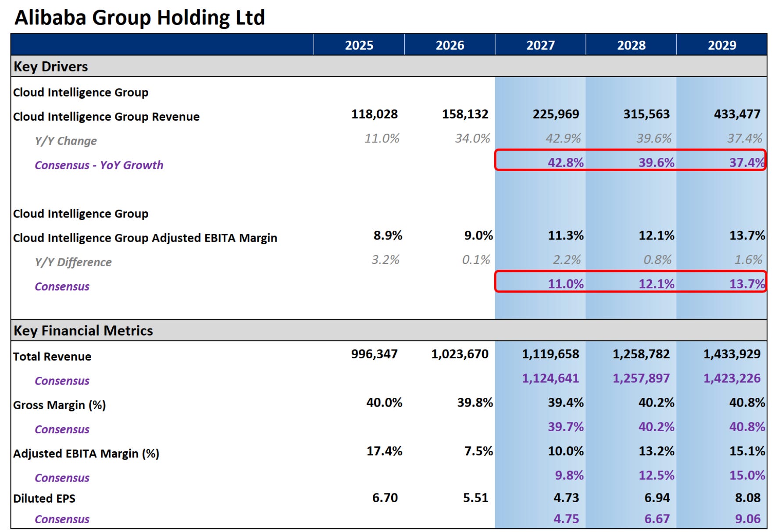The width and height of the screenshot is (778, 532).
Task: Choose the 2029 column header
Action: click(722, 45)
